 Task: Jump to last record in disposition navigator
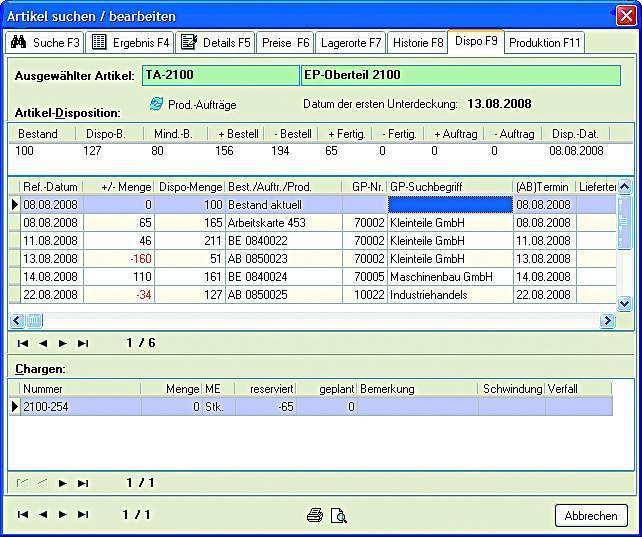(83, 343)
